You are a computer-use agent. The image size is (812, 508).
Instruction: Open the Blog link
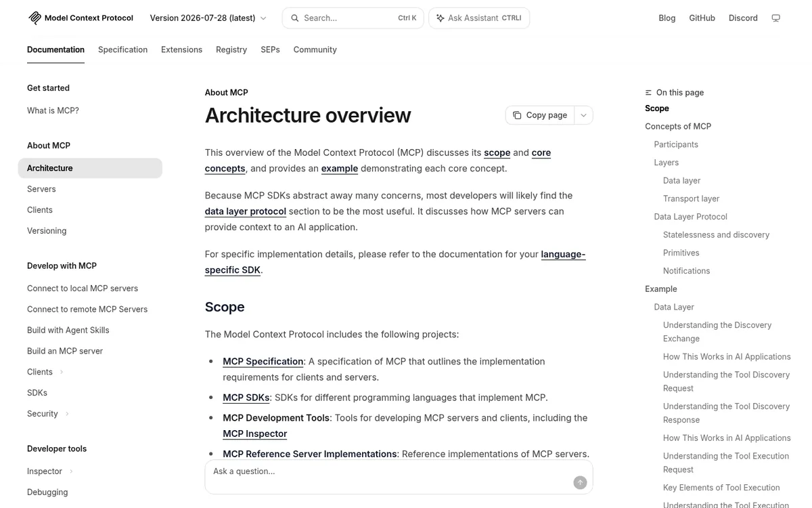coord(667,18)
